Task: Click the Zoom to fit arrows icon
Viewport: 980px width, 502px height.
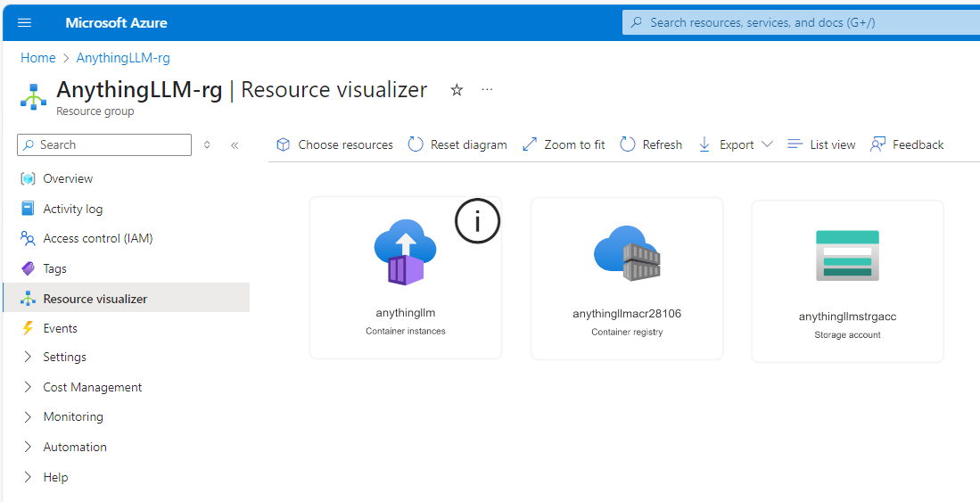Action: pyautogui.click(x=530, y=144)
